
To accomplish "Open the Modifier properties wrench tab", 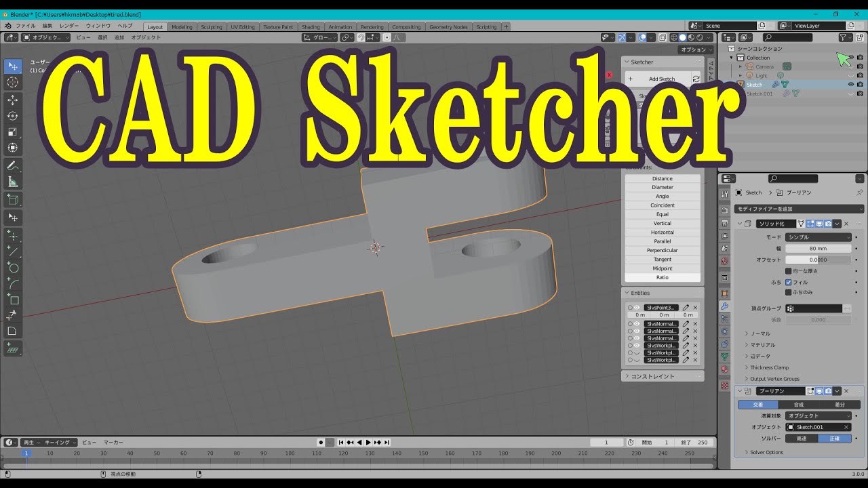I will pos(724,306).
